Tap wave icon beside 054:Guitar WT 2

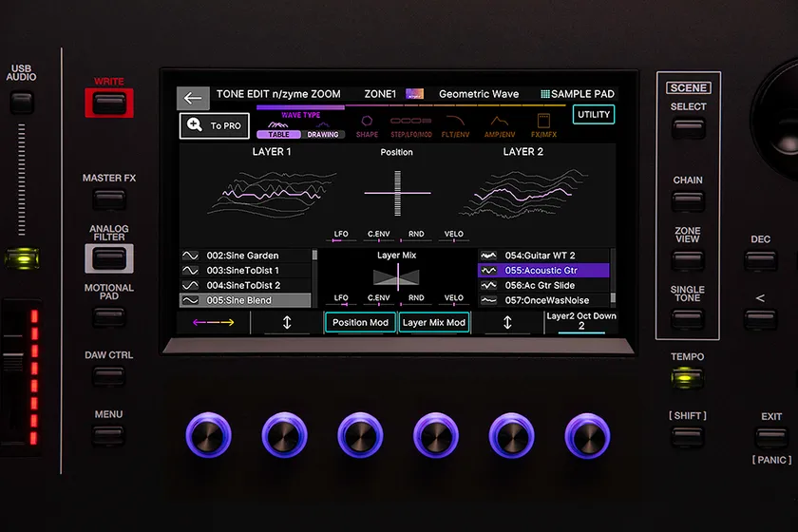(x=488, y=256)
